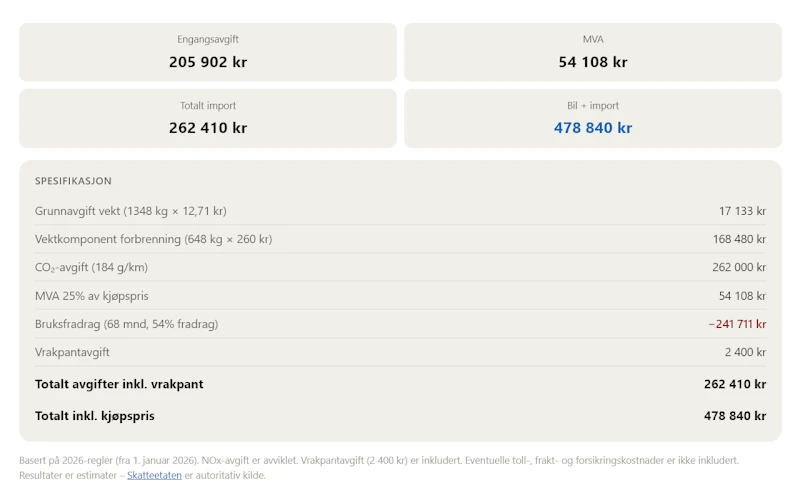Click the Vektkomponent forbrenning row label

click(154, 239)
